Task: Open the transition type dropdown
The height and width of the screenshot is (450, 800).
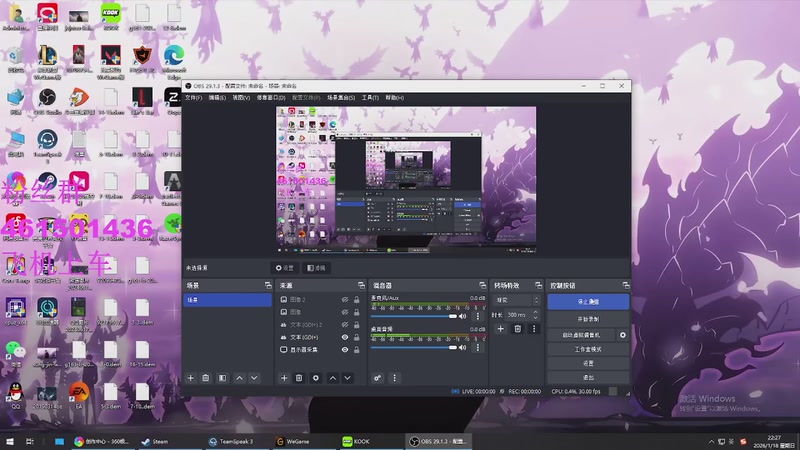Action: tap(516, 300)
